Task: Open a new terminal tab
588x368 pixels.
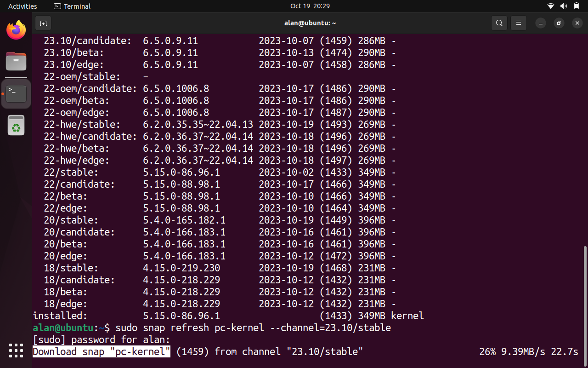Action: (x=43, y=23)
